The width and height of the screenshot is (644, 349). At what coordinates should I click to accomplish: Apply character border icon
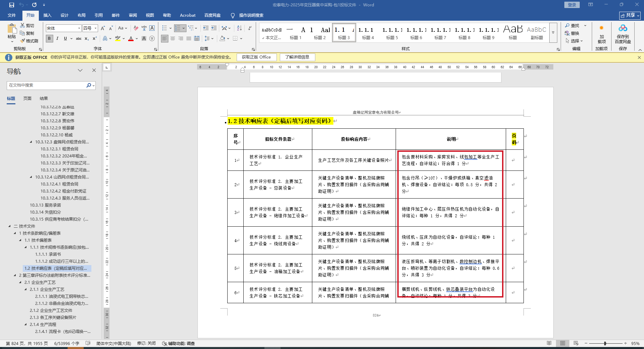point(152,28)
